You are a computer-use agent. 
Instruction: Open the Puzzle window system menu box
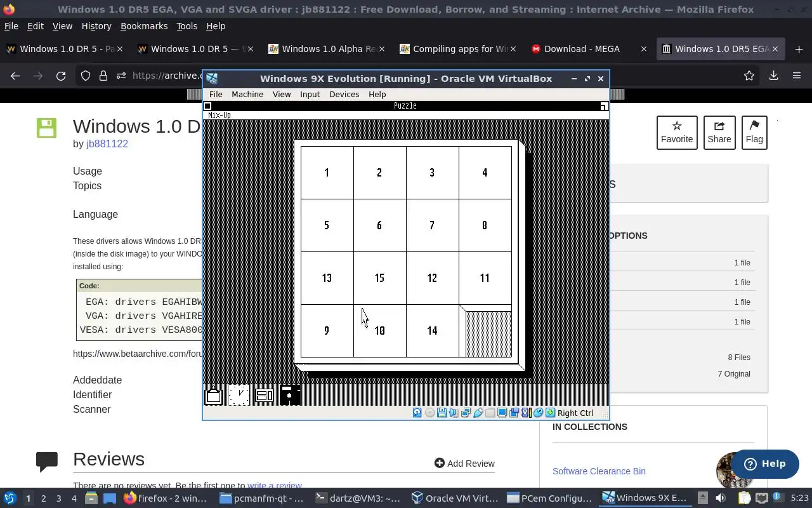pyautogui.click(x=207, y=106)
